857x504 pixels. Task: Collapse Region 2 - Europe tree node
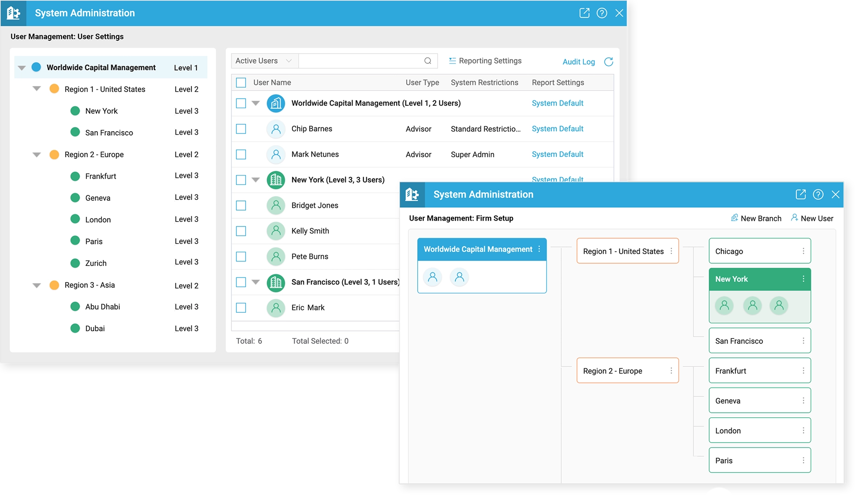[37, 155]
